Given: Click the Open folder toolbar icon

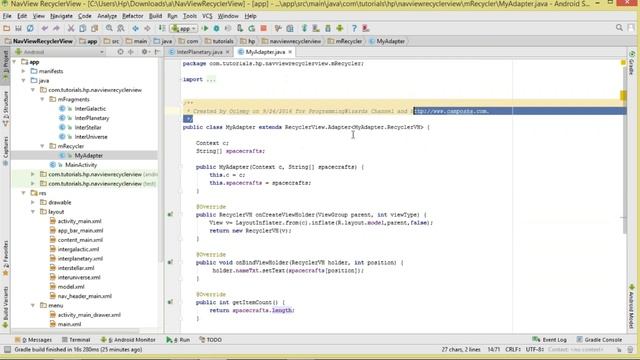Looking at the screenshot, I should click(7, 28).
